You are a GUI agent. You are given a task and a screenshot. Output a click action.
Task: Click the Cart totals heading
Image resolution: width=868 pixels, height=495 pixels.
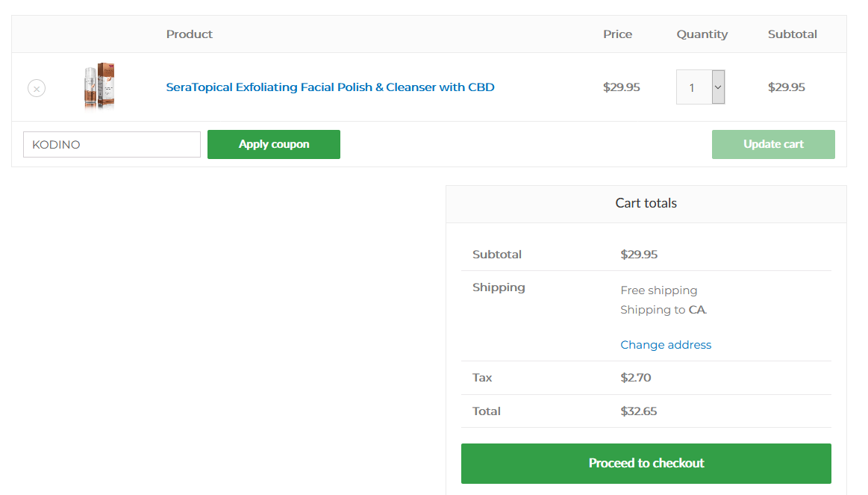pyautogui.click(x=646, y=203)
